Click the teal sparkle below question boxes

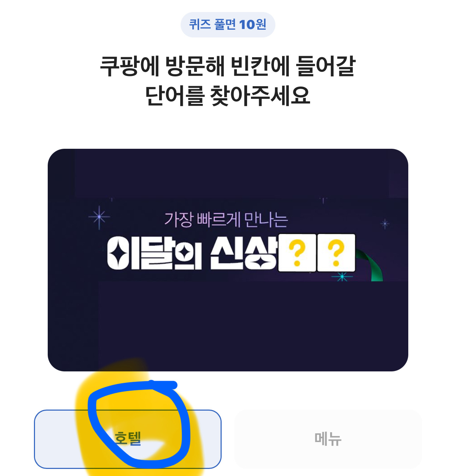point(341,277)
